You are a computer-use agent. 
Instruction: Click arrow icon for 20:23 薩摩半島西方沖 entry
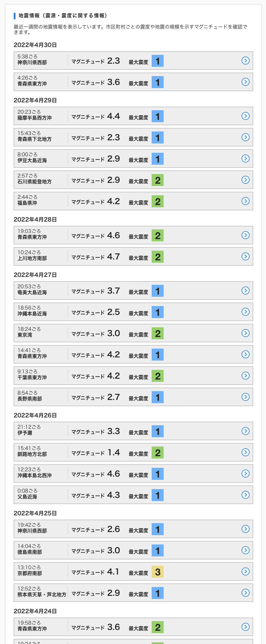click(x=246, y=116)
